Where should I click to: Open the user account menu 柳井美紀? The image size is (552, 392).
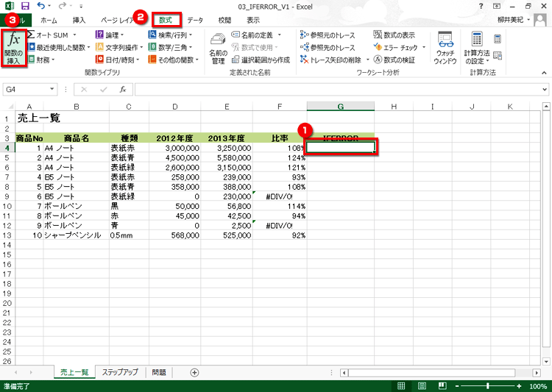513,20
